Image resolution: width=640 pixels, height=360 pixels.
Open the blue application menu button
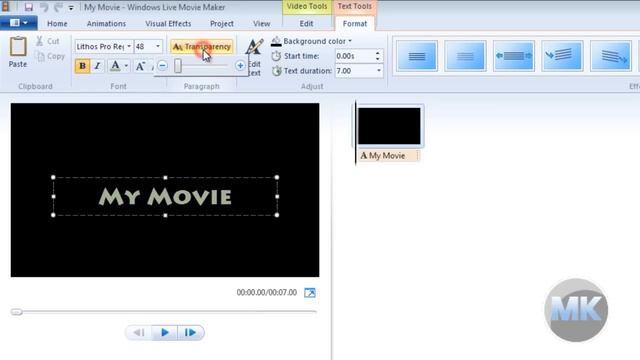click(18, 23)
